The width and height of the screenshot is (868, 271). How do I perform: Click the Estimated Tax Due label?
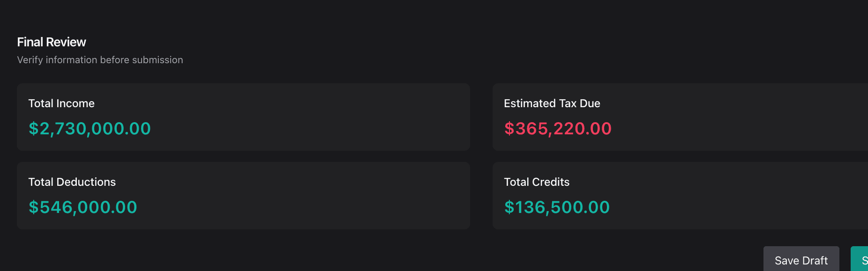click(x=552, y=103)
